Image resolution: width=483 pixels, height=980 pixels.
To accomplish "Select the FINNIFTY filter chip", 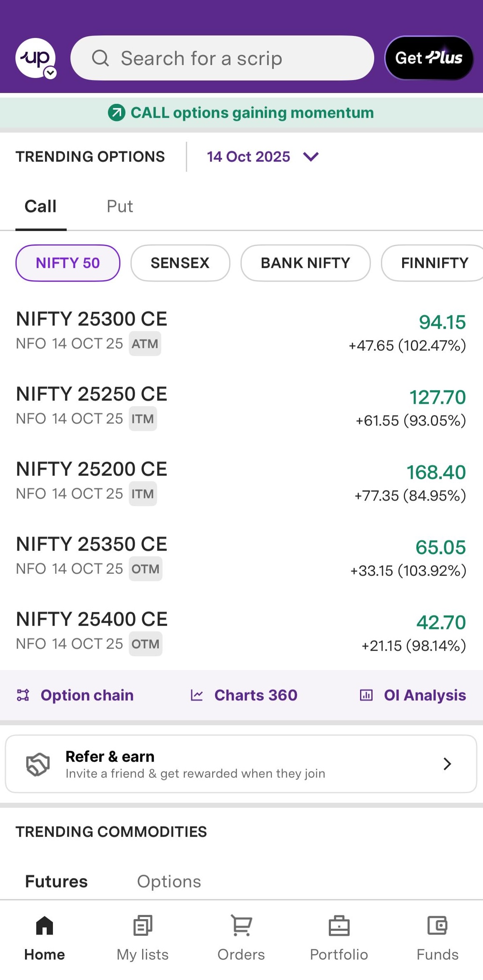I will (x=433, y=263).
